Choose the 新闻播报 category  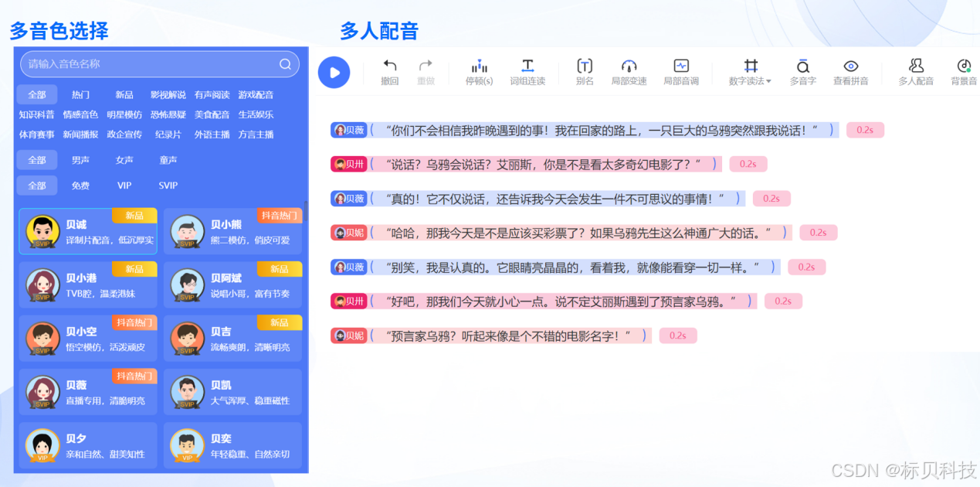[x=80, y=135]
